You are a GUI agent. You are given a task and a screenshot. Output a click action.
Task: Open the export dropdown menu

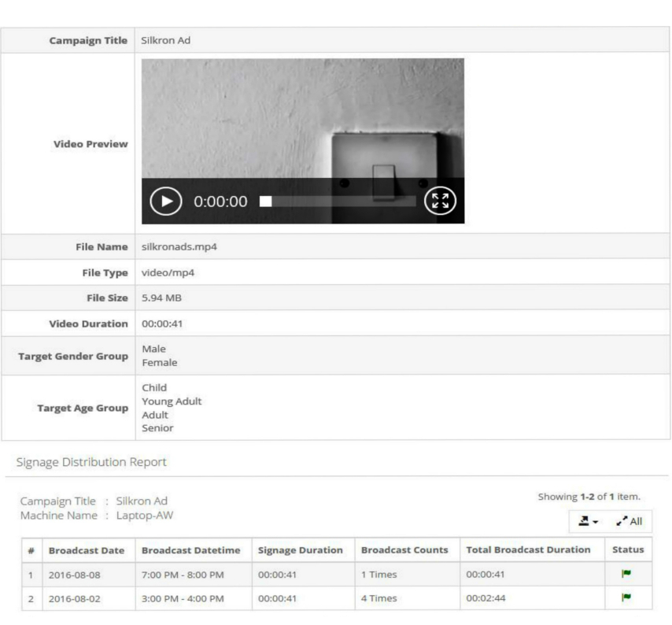point(589,521)
